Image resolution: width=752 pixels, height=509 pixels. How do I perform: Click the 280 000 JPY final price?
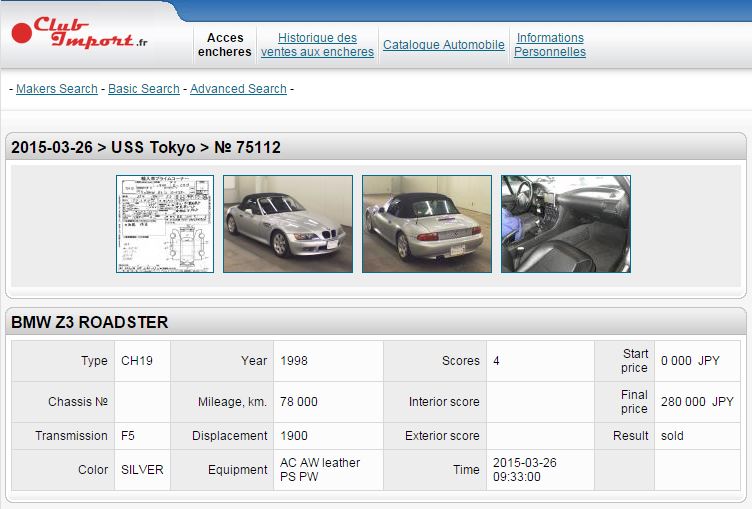[697, 402]
